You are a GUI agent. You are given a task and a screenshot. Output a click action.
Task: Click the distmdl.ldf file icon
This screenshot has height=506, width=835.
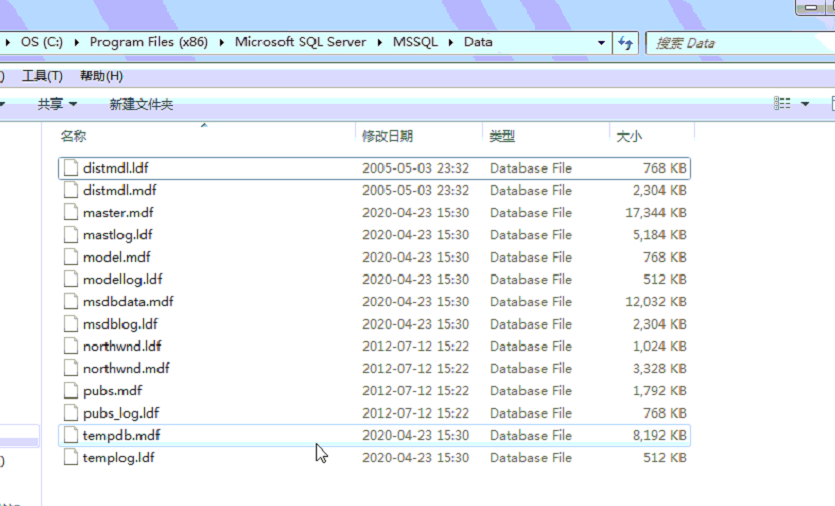tap(71, 168)
